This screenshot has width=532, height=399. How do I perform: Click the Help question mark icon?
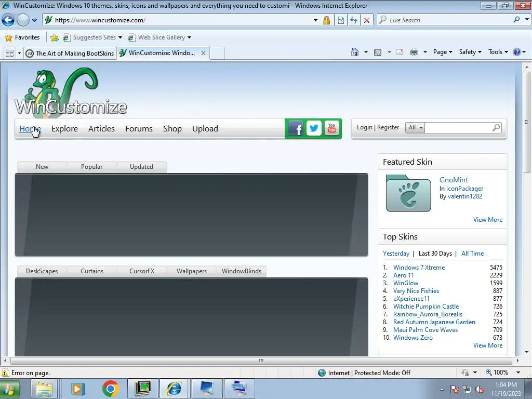517,52
